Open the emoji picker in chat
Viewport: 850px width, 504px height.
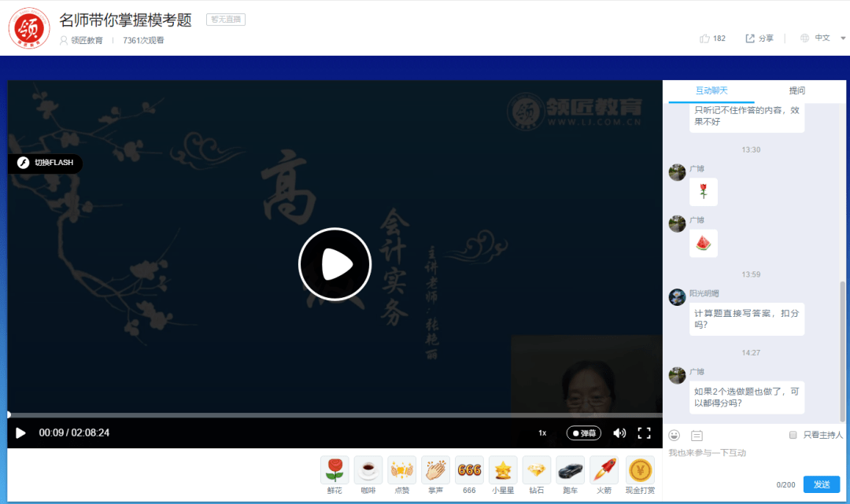[x=674, y=436]
